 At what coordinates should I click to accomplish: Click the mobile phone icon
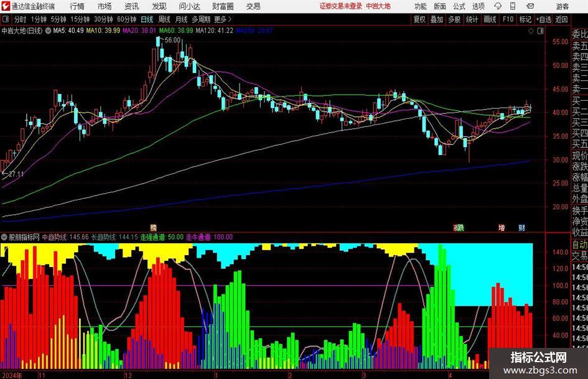click(513, 6)
